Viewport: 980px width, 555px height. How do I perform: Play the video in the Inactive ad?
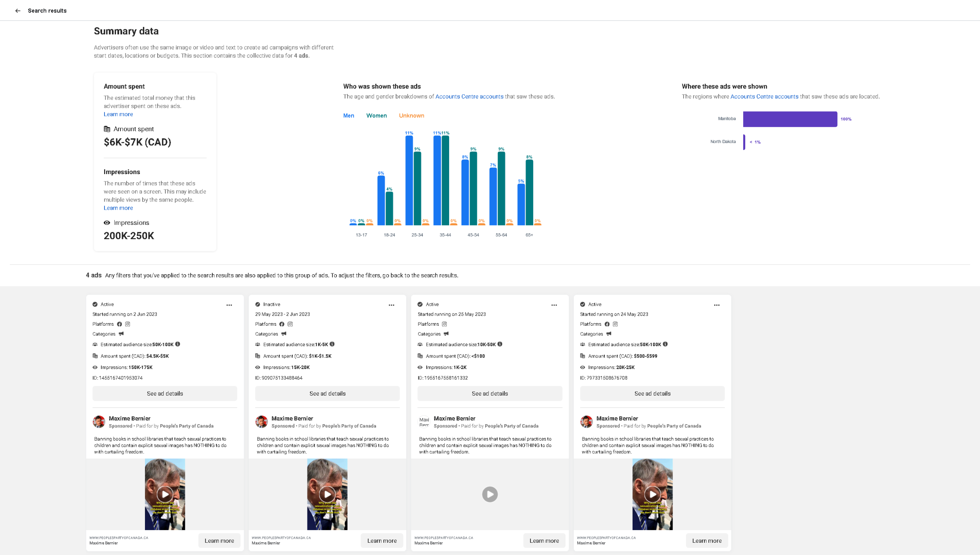[x=327, y=494]
